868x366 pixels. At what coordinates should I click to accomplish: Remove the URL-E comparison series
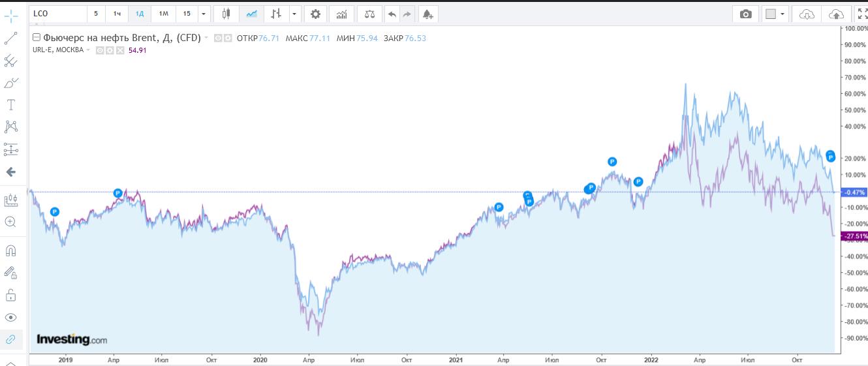(x=119, y=50)
